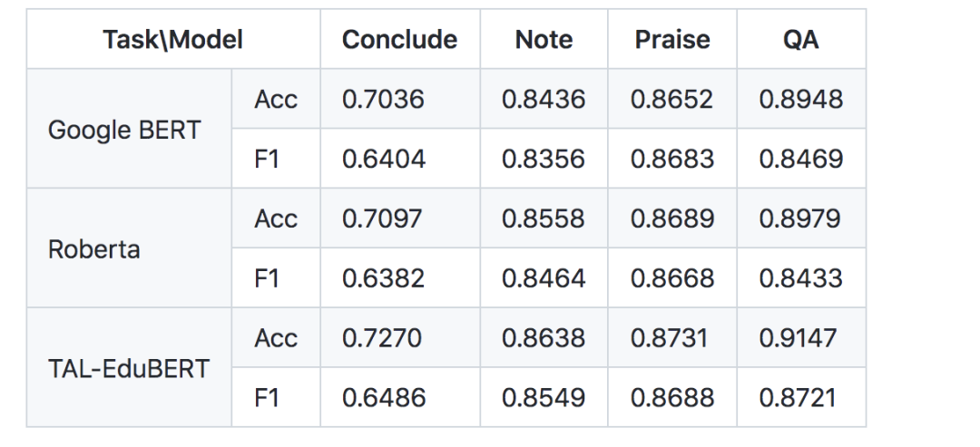Viewport: 980px width, 447px height.
Task: Click the Praise column header
Action: point(672,39)
